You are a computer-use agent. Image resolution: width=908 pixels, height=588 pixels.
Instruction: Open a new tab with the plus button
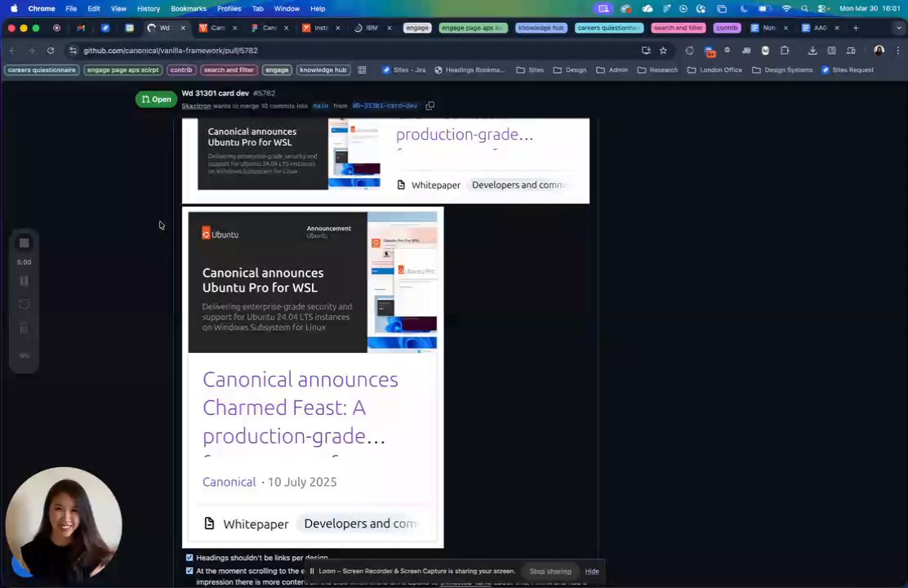[x=856, y=28]
